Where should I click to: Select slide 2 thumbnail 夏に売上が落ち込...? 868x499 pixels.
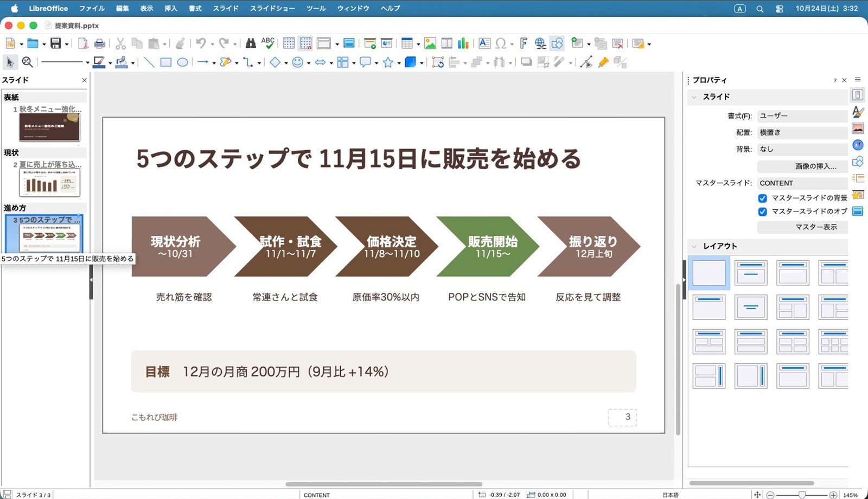(x=49, y=182)
